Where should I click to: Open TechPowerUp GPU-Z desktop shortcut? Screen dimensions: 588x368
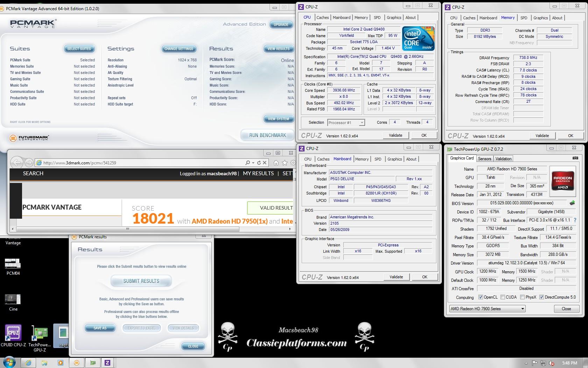pos(40,338)
